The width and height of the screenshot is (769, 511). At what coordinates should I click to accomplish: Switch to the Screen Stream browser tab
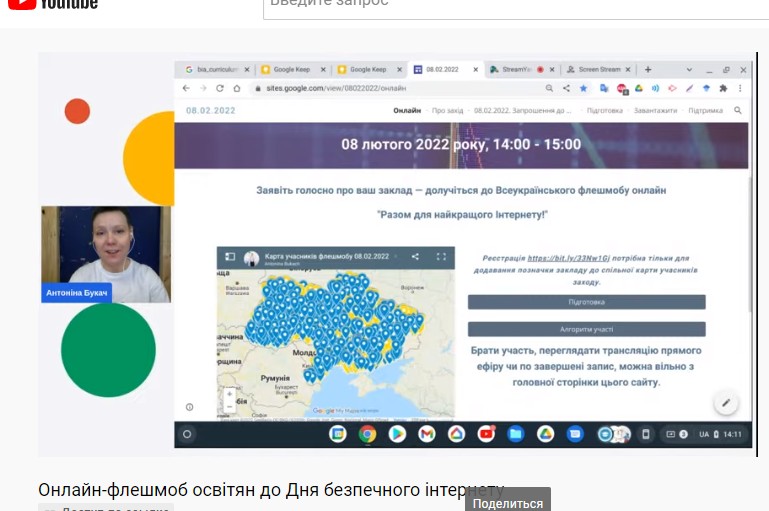tap(595, 70)
